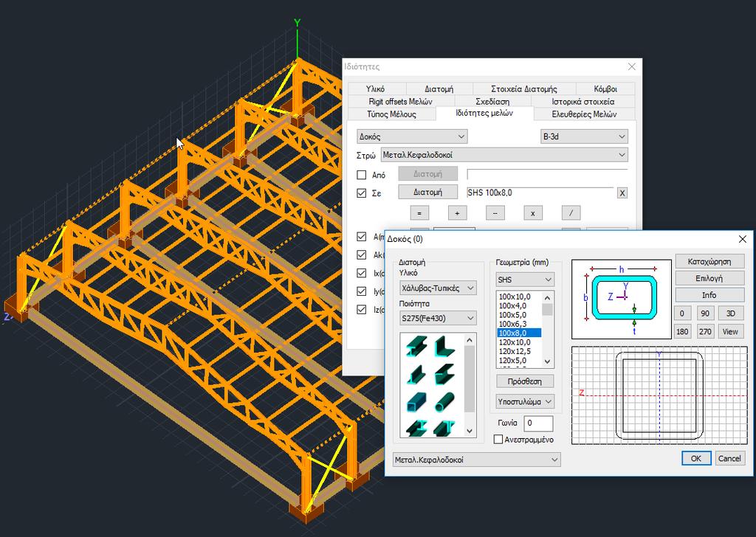The width and height of the screenshot is (756, 537).
Task: Open the Στρώ layer dropdown in properties
Action: point(504,155)
